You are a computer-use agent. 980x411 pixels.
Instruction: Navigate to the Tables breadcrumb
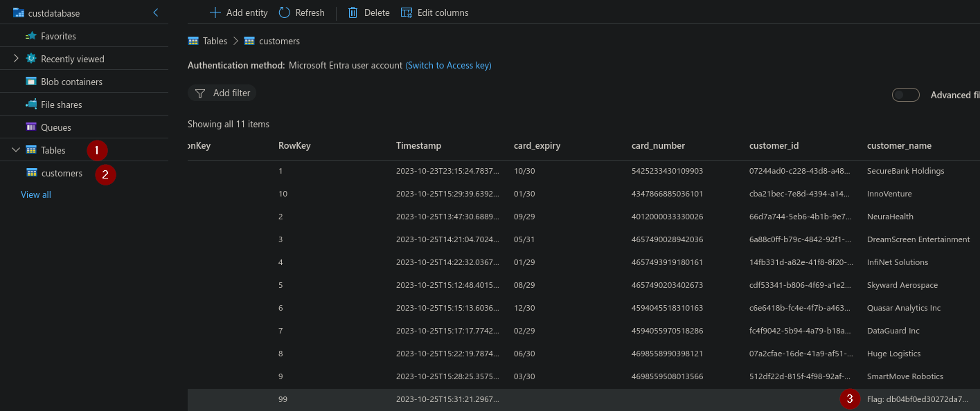(x=214, y=41)
